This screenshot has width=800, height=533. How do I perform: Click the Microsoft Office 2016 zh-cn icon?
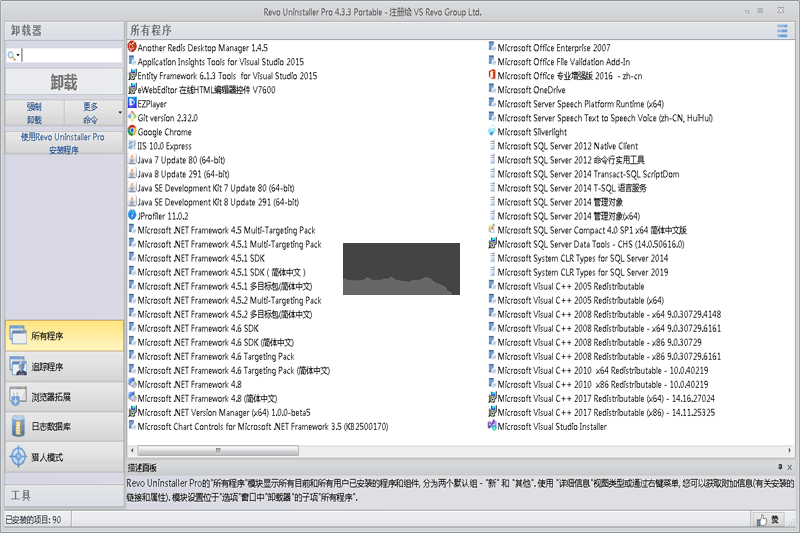pos(492,75)
